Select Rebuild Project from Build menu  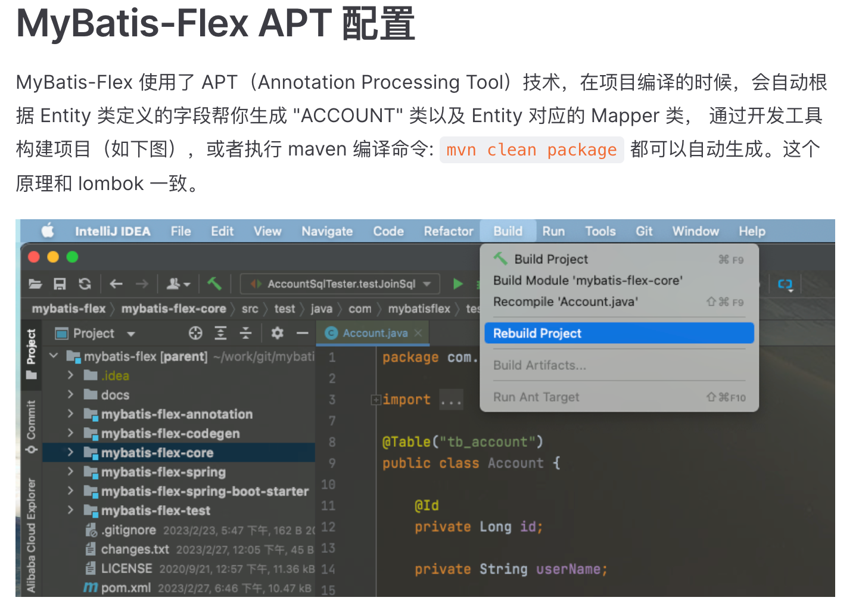pyautogui.click(x=618, y=334)
